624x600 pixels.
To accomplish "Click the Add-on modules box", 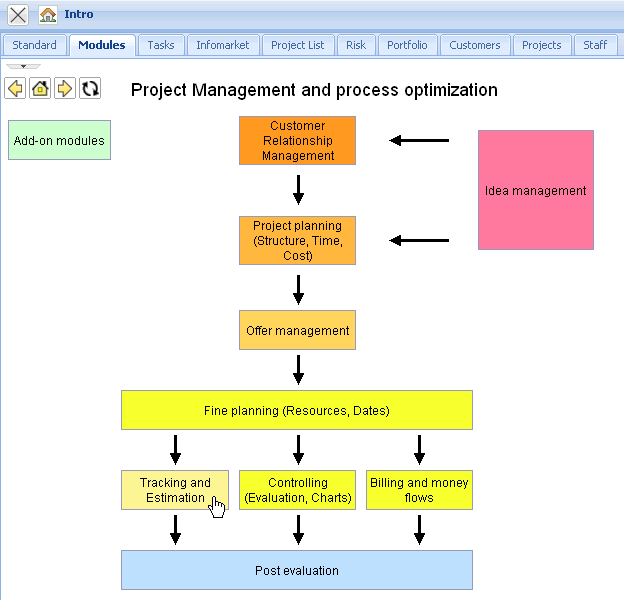I will [x=59, y=140].
